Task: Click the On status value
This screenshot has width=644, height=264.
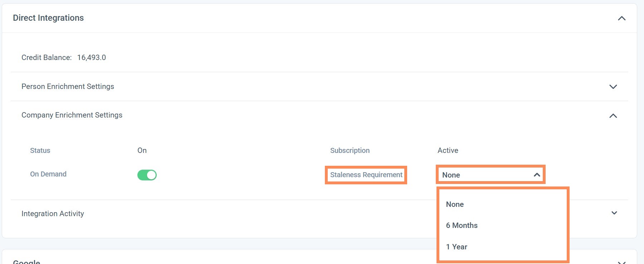Action: 142,150
